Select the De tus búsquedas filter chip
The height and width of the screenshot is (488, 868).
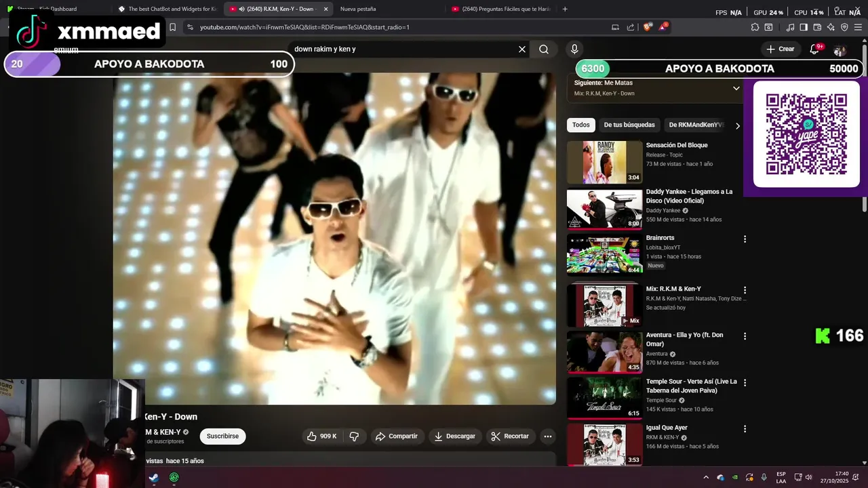[629, 125]
